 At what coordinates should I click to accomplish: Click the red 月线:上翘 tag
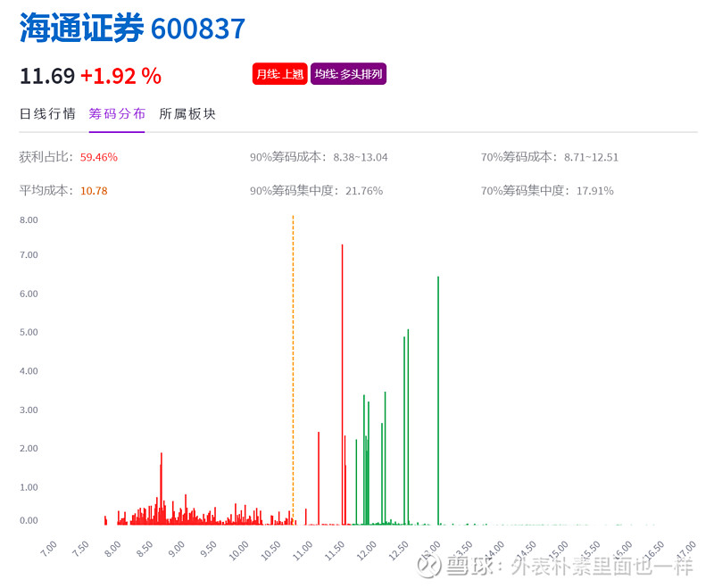279,74
